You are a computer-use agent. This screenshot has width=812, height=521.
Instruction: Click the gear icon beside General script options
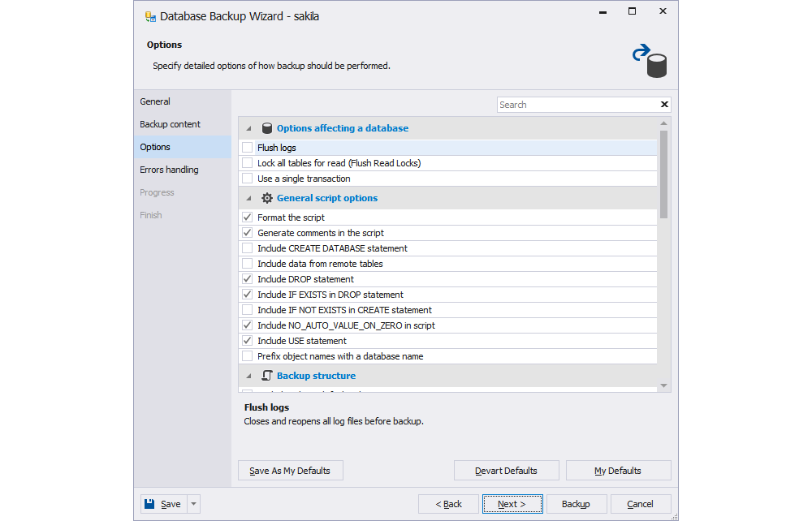pos(267,197)
